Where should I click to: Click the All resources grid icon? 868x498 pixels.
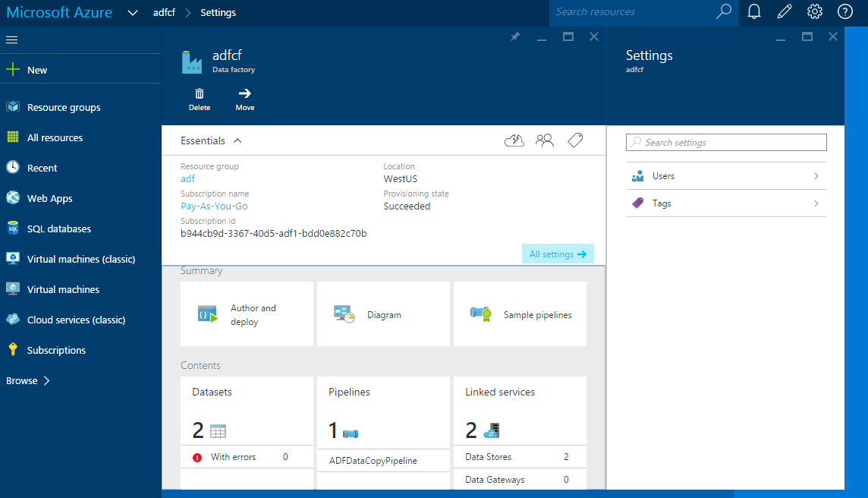pyautogui.click(x=13, y=137)
